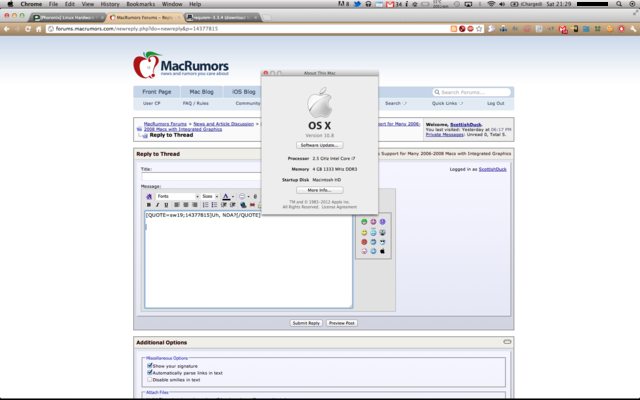The image size is (640, 400).
Task: Reload the page with the refresh icon
Action: (x=28, y=29)
